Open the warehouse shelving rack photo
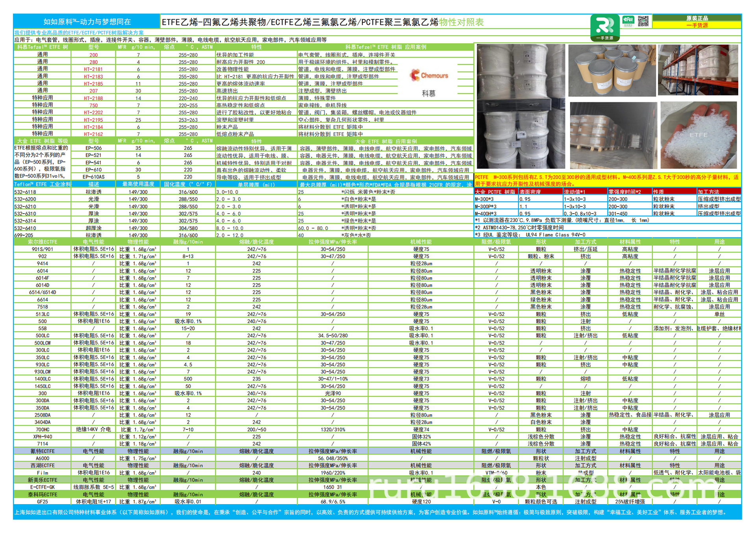756x534 pixels. (x=698, y=70)
